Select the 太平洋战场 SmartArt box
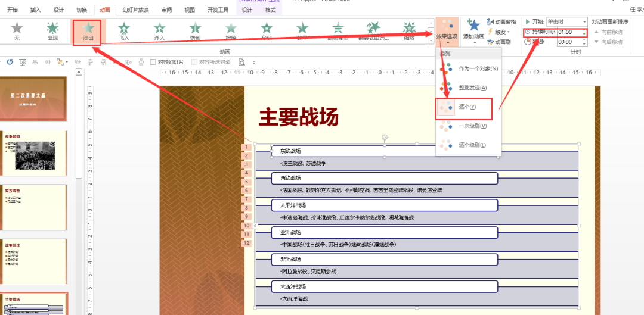The height and width of the screenshot is (315, 644). click(385, 205)
